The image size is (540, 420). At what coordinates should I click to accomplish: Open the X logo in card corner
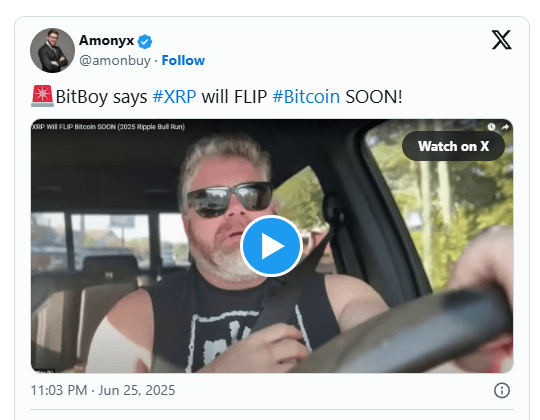501,40
